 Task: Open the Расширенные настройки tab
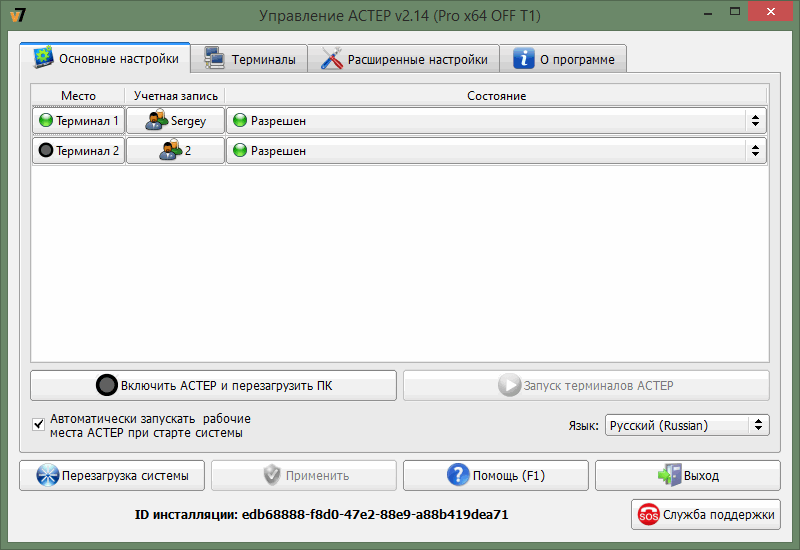405,59
